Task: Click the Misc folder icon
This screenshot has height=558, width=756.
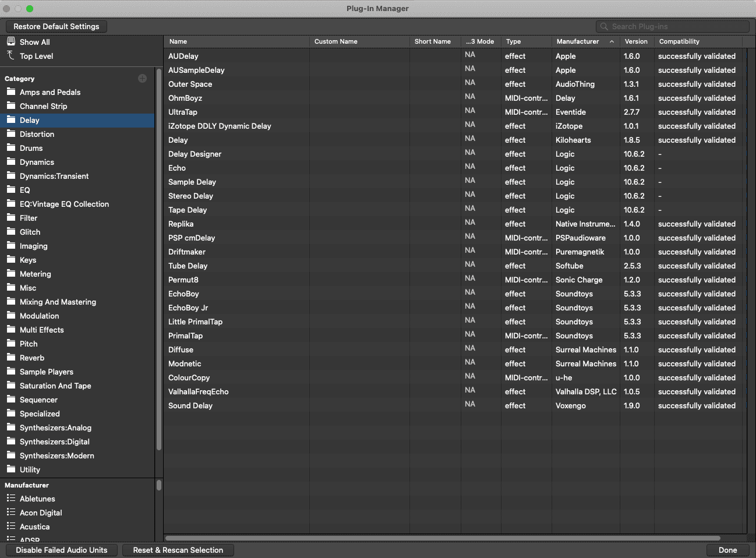Action: point(11,287)
